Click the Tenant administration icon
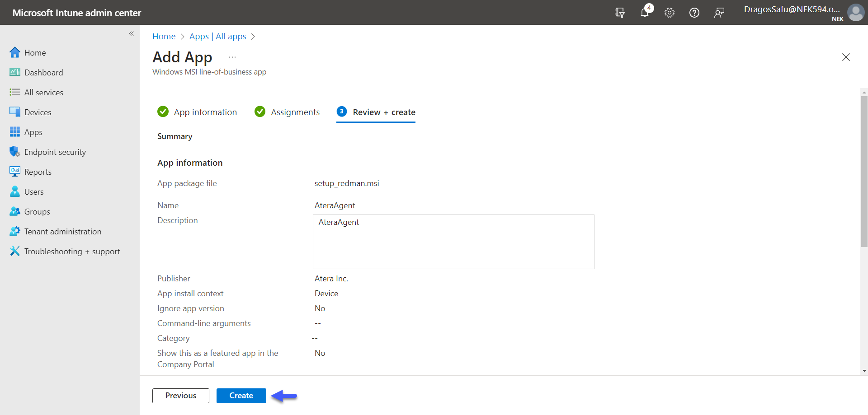 (x=15, y=231)
